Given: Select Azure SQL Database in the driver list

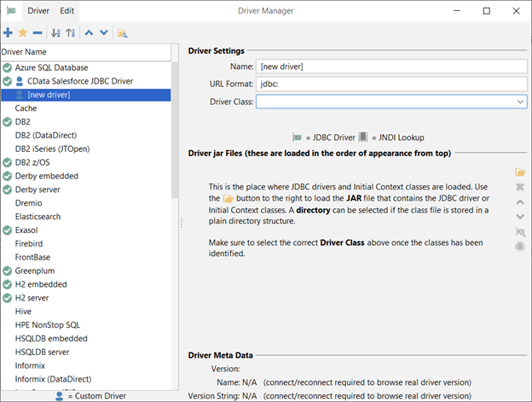Looking at the screenshot, I should [51, 67].
